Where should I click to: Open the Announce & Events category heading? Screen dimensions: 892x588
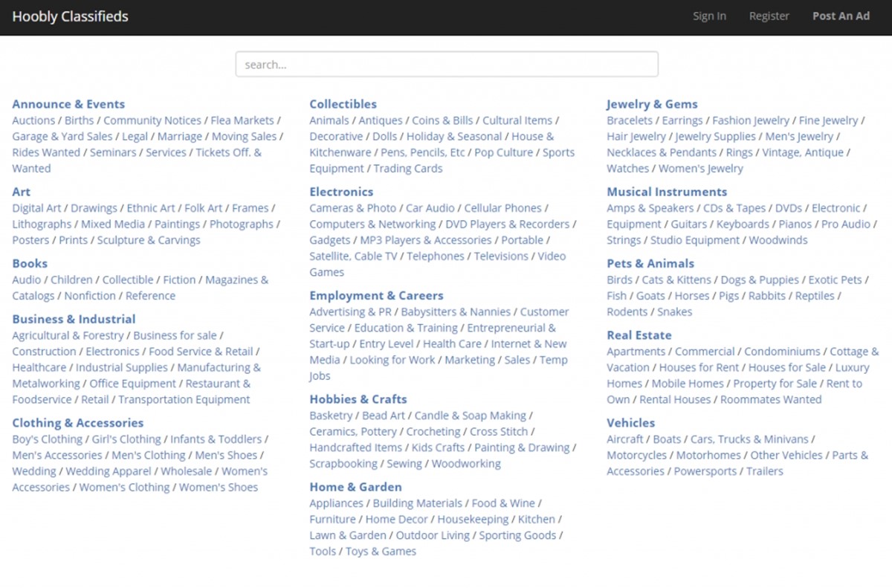68,104
